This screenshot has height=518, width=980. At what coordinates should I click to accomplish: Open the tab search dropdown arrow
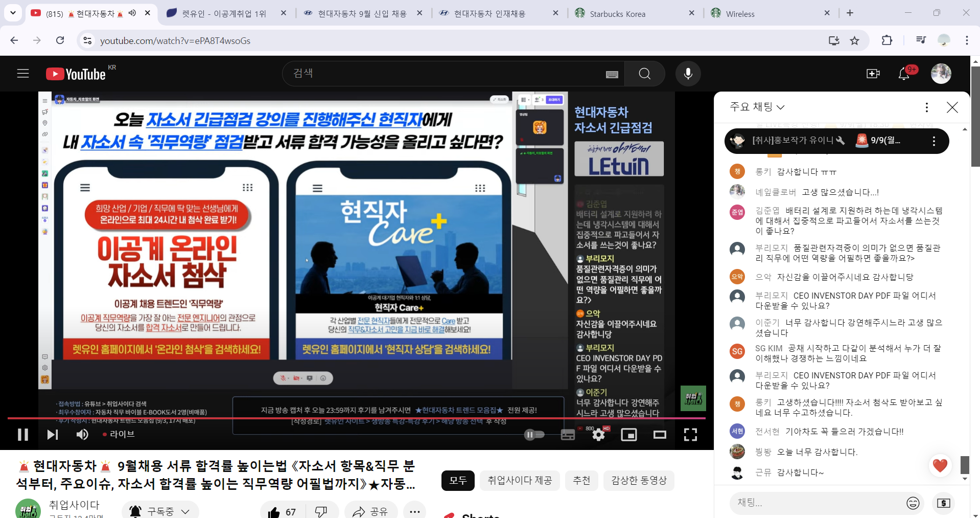point(13,13)
